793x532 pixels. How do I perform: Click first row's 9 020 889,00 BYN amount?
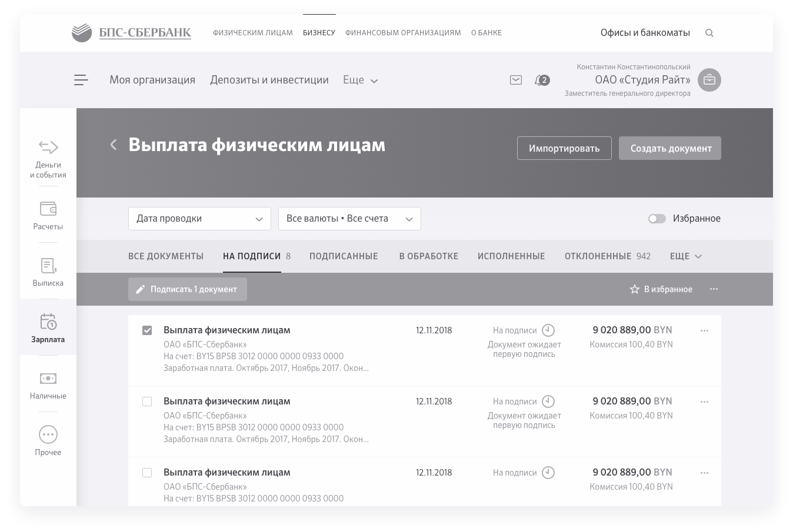pyautogui.click(x=632, y=330)
